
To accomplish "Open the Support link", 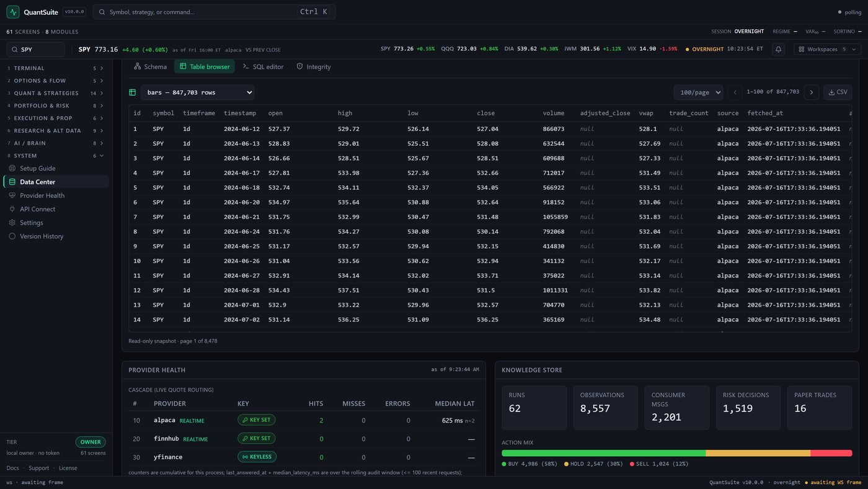I will (38, 468).
